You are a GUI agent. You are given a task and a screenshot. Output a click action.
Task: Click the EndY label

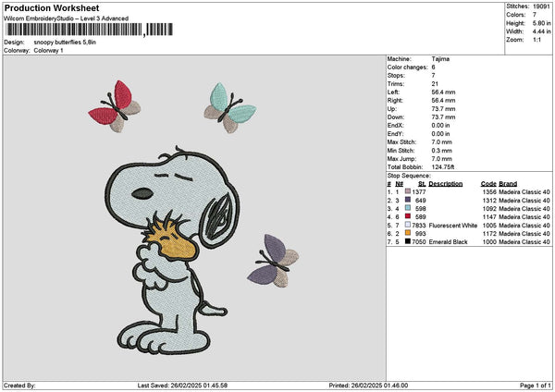click(395, 134)
